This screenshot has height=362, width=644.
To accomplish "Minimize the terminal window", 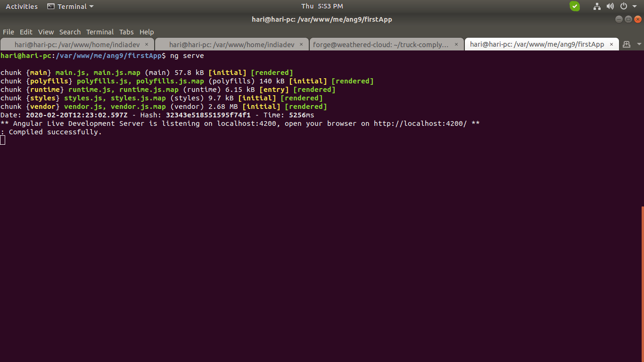I will coord(619,19).
